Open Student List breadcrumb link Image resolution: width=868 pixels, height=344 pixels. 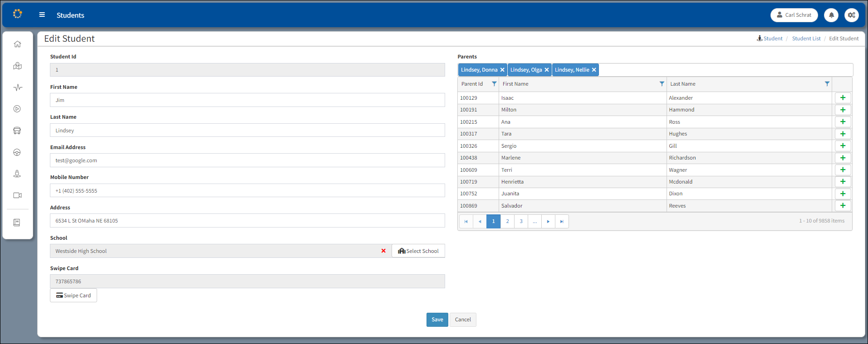point(806,39)
